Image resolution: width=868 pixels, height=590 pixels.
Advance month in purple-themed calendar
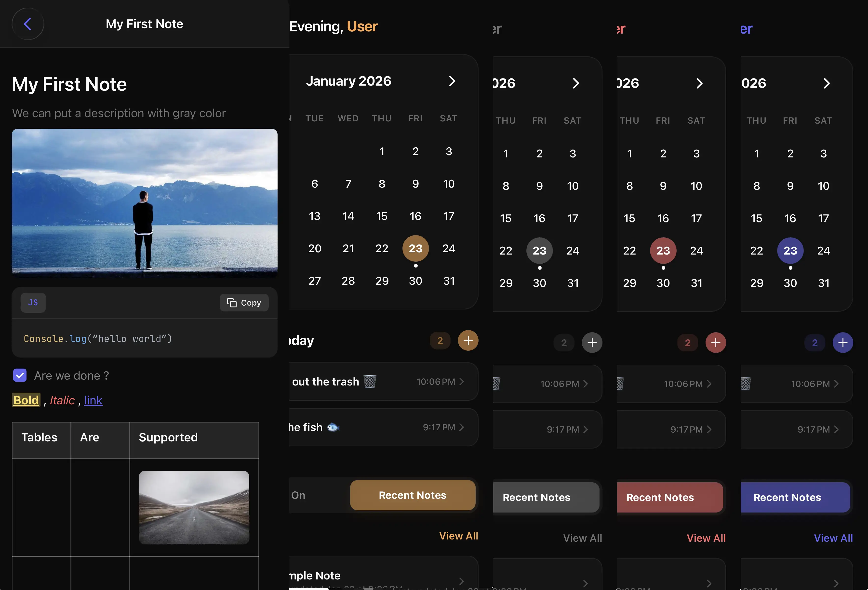(826, 83)
